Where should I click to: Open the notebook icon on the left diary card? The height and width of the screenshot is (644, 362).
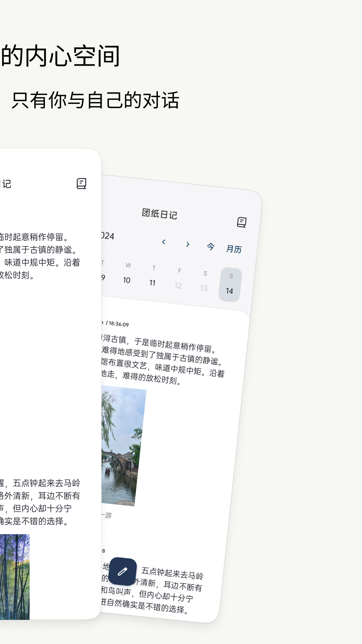(81, 183)
